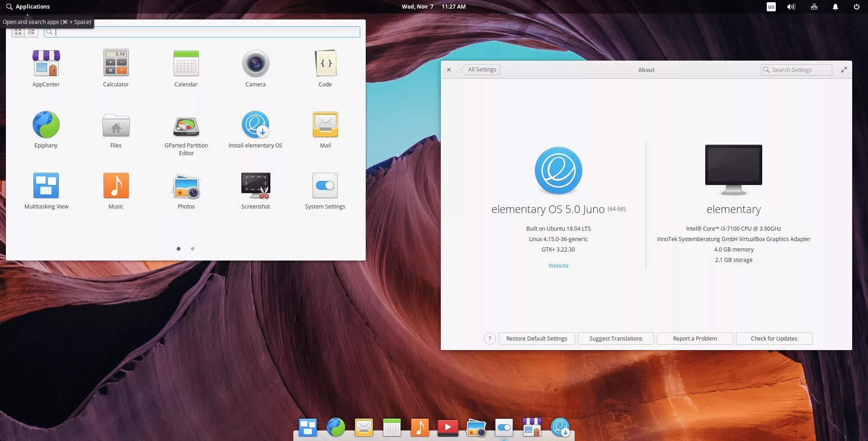Open Epiphany browser from the dock
Viewport: 868px width, 441px height.
336,427
